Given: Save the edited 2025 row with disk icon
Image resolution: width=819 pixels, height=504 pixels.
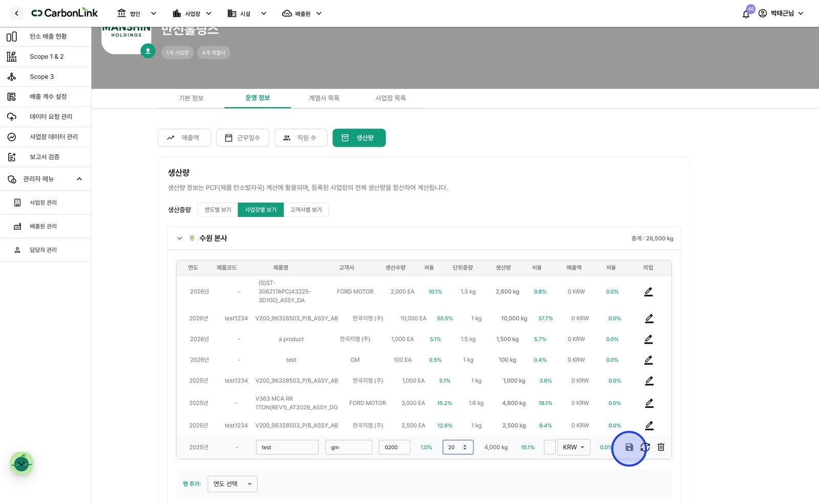Looking at the screenshot, I should [x=629, y=447].
